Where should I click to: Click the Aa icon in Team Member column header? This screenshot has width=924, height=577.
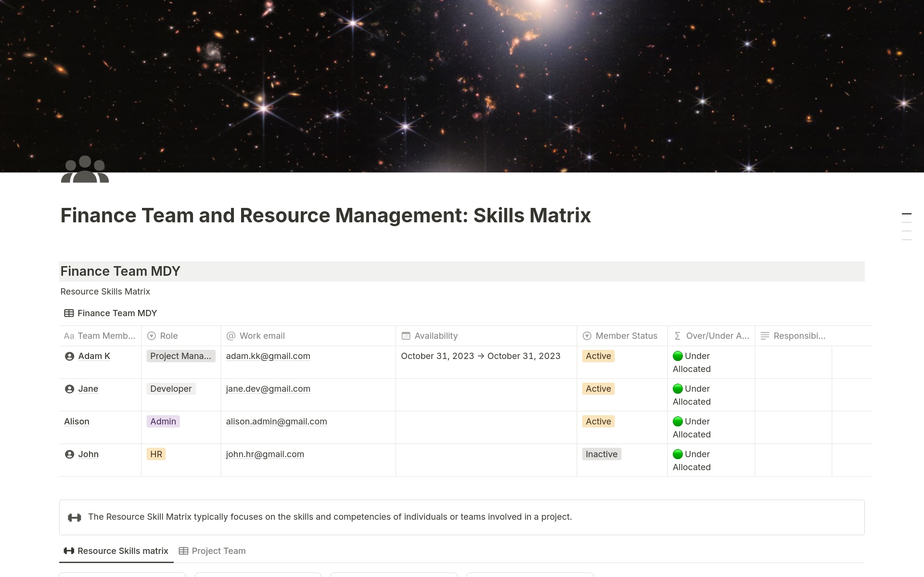69,336
